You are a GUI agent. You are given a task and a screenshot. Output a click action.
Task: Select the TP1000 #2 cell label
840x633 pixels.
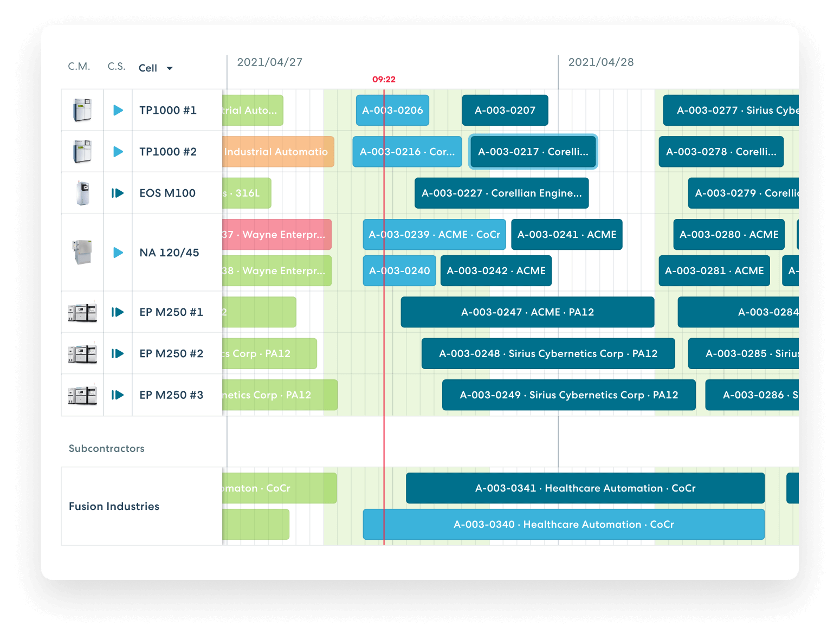point(168,152)
